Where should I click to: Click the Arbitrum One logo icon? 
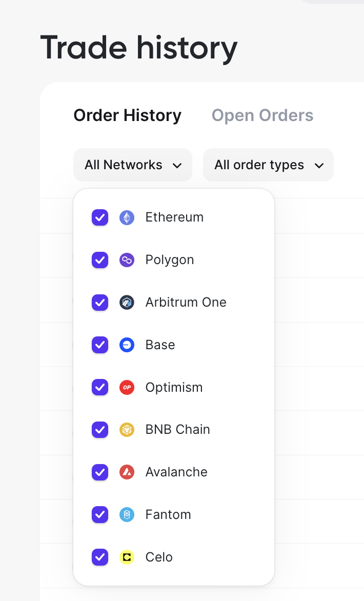(127, 303)
